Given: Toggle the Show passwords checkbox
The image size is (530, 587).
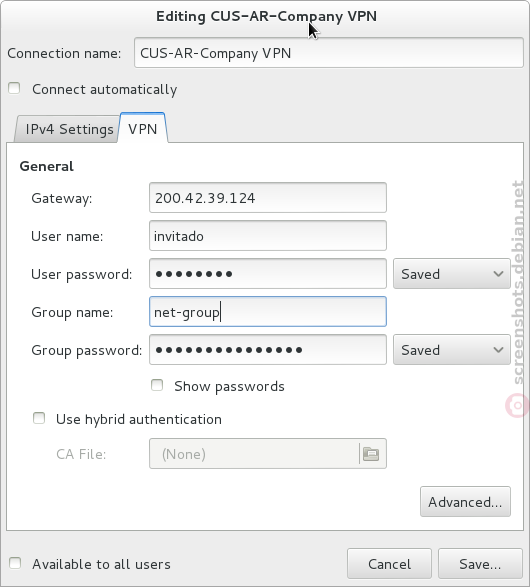Looking at the screenshot, I should pyautogui.click(x=157, y=385).
